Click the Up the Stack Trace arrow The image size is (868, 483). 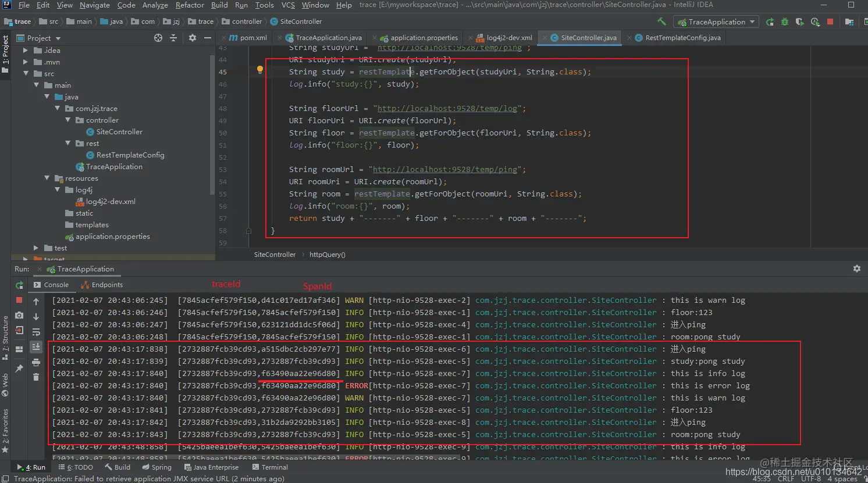(x=36, y=302)
